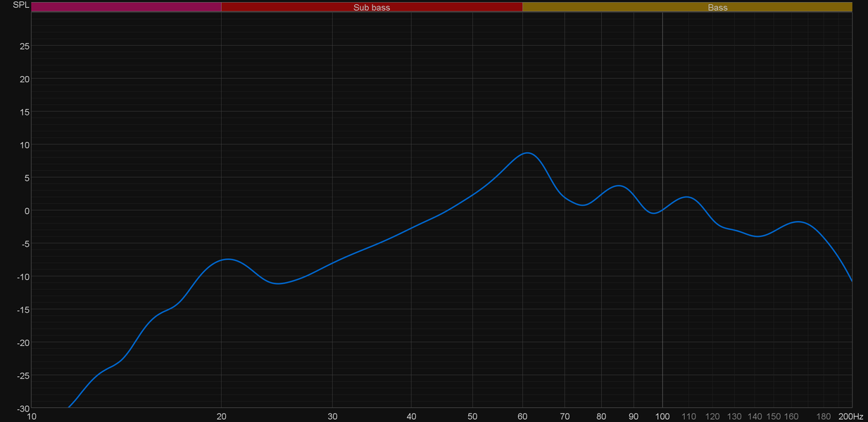
Task: Click the -25 label on SPL axis
Action: [23, 376]
